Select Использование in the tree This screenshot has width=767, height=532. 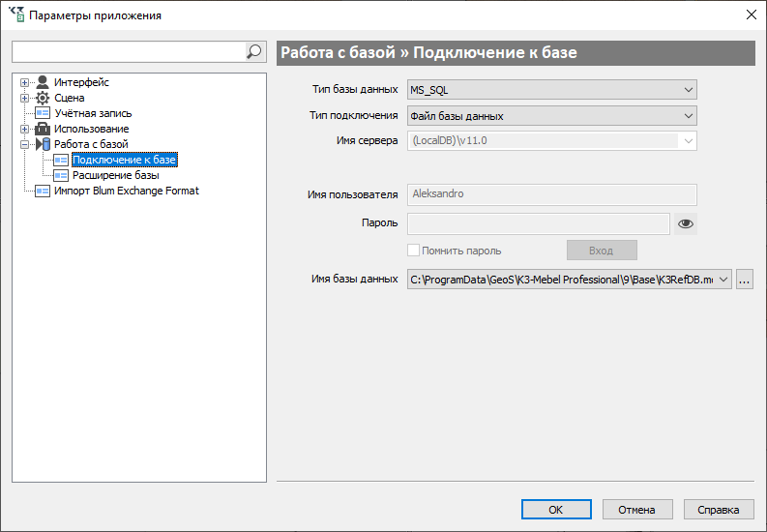(x=92, y=129)
